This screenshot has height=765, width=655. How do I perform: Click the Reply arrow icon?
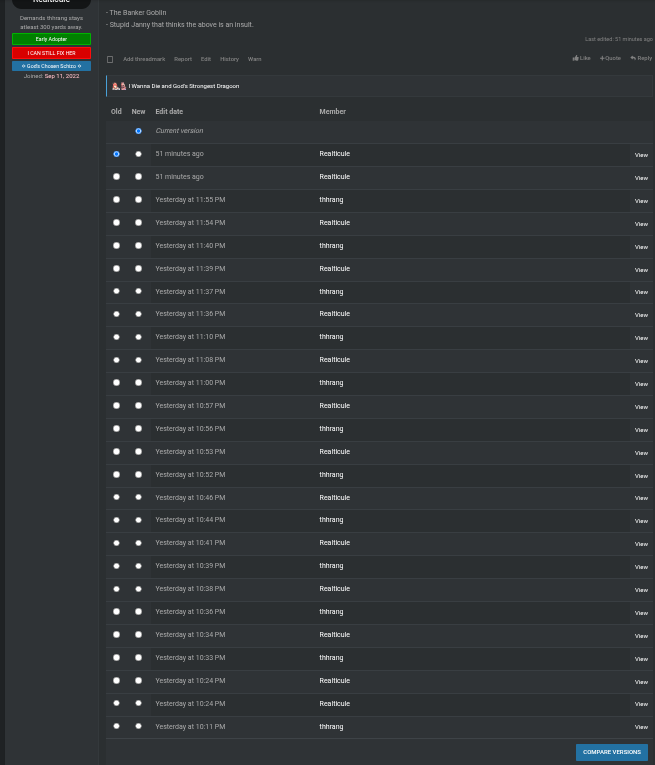pos(633,58)
